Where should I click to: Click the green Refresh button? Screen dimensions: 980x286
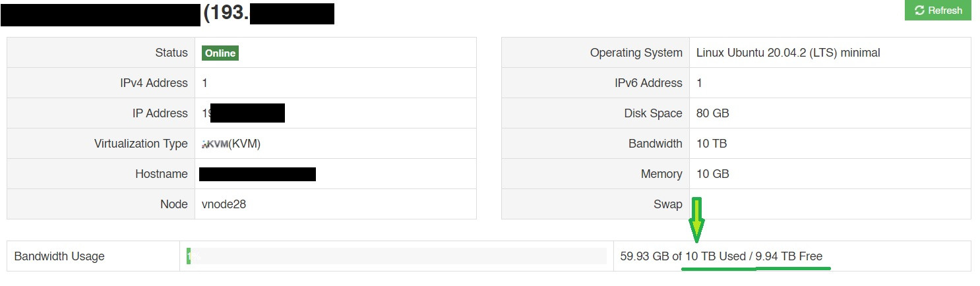pos(938,11)
